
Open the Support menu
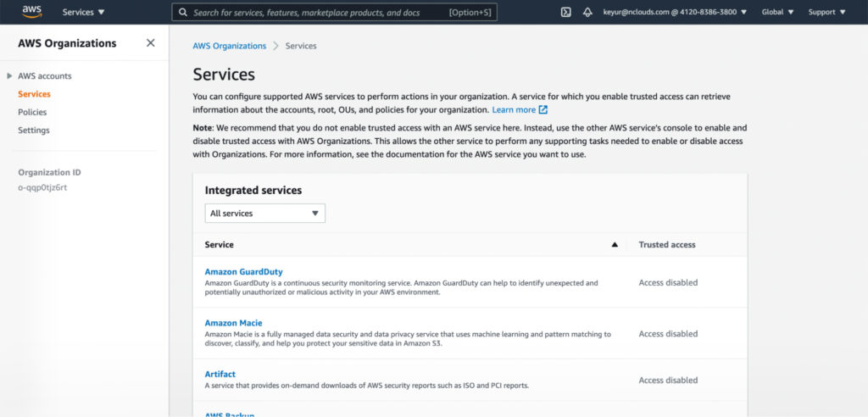pos(827,12)
